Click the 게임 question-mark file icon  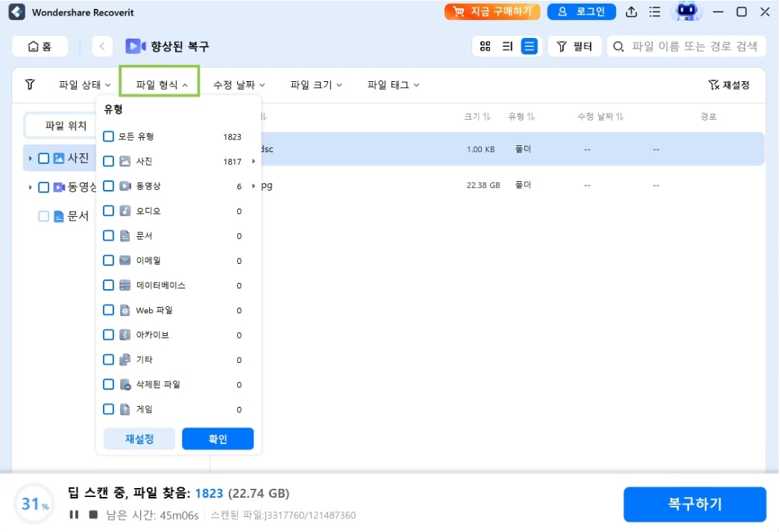tap(125, 409)
